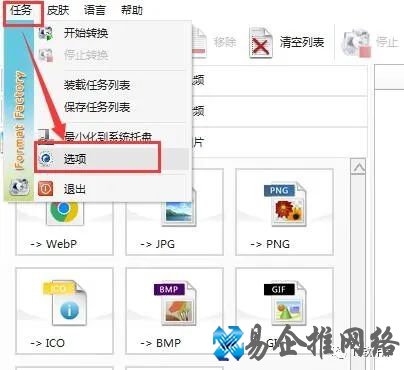Click the start-convert icon beside 开始转换
This screenshot has width=404, height=370.
[46, 33]
